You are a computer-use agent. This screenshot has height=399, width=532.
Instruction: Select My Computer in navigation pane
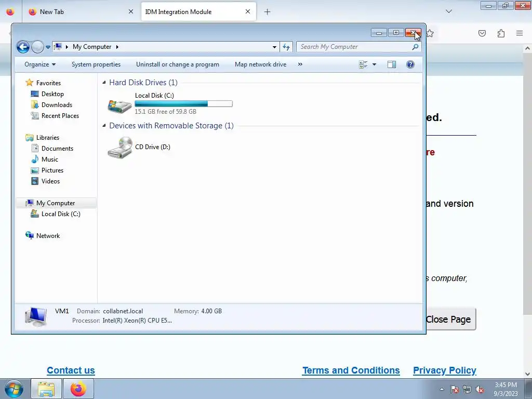[x=55, y=203]
